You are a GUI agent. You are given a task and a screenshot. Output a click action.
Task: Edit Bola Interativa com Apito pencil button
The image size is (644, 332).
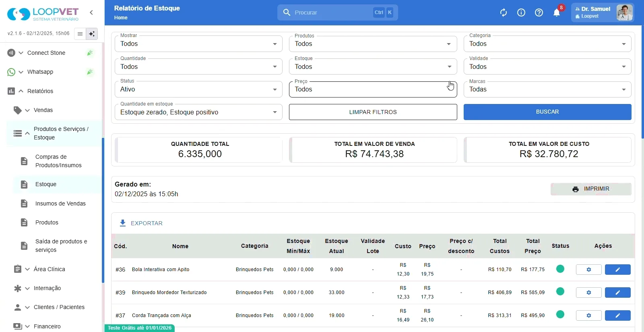[x=618, y=270]
